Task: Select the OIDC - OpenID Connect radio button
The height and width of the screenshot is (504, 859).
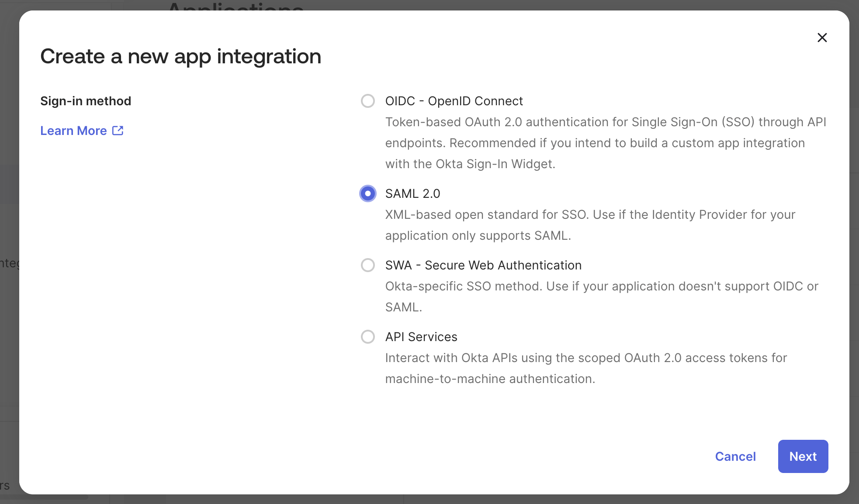Action: click(368, 101)
